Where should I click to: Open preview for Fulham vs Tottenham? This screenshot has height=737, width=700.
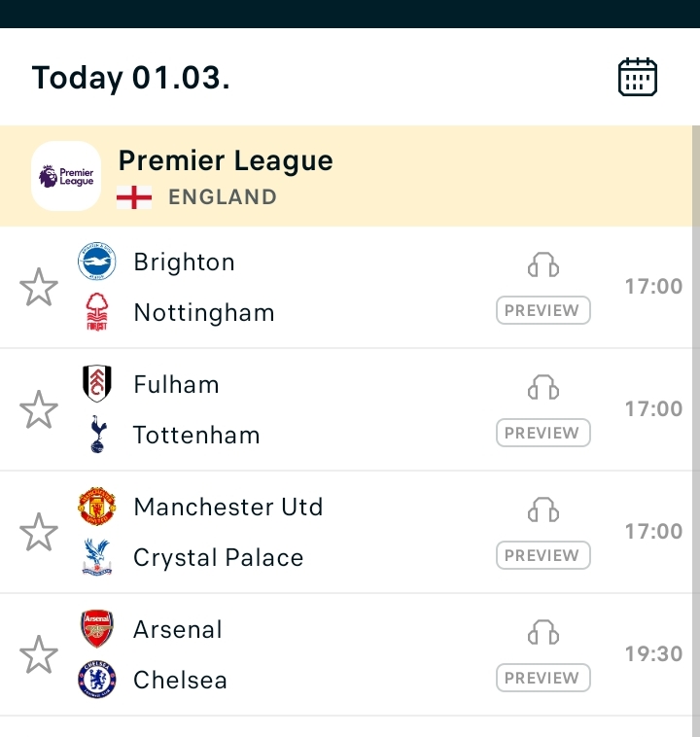[x=542, y=434]
